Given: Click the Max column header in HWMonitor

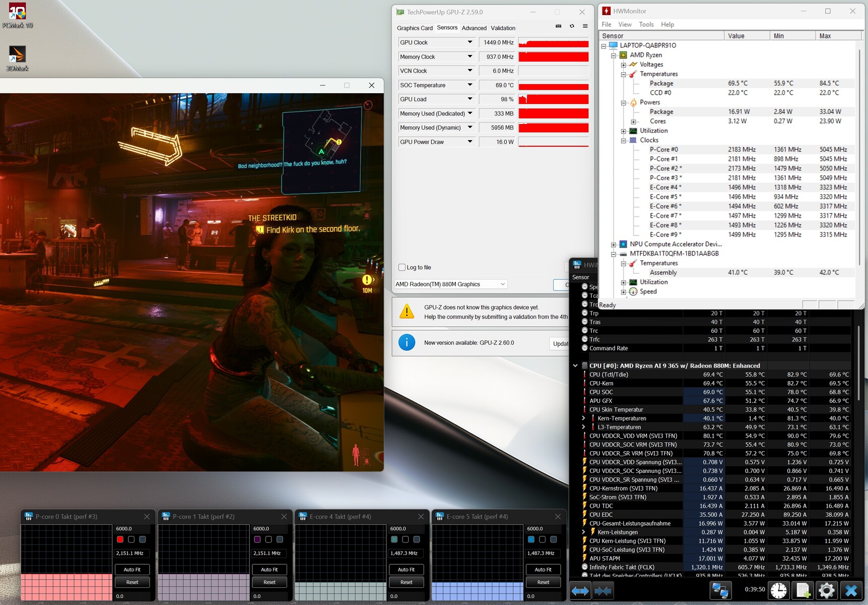Looking at the screenshot, I should click(x=838, y=36).
